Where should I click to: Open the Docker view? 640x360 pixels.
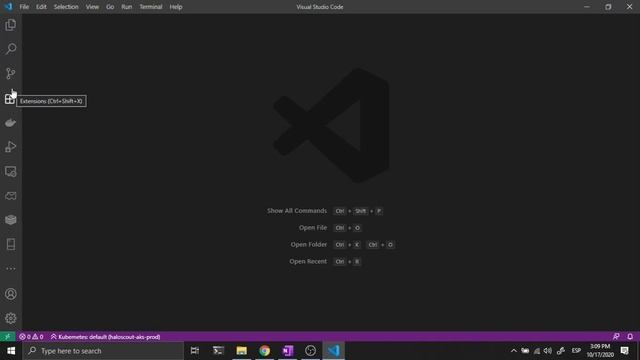11,123
